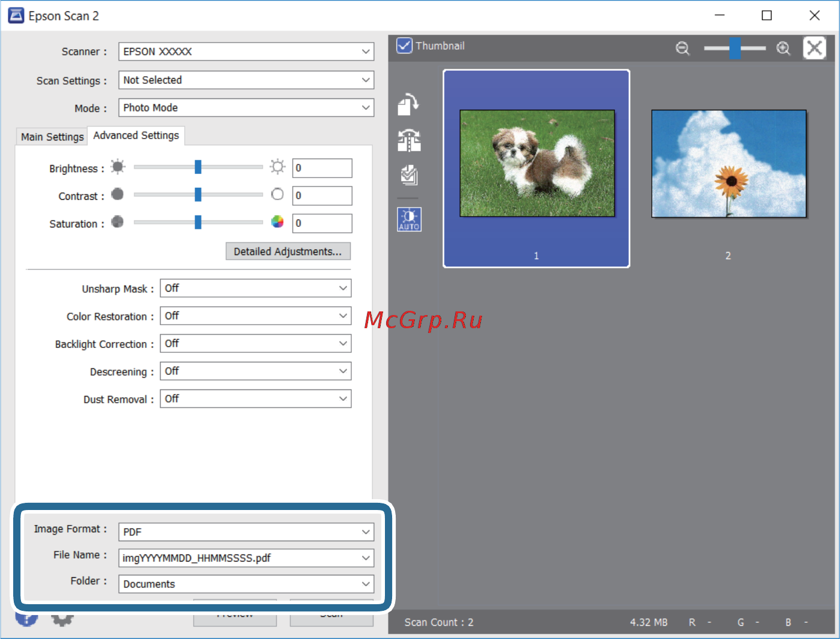
Task: Click the zoom in magnifier icon
Action: (x=783, y=48)
